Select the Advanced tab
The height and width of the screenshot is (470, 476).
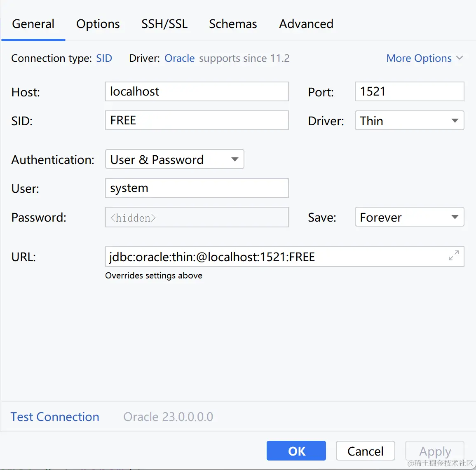click(306, 24)
